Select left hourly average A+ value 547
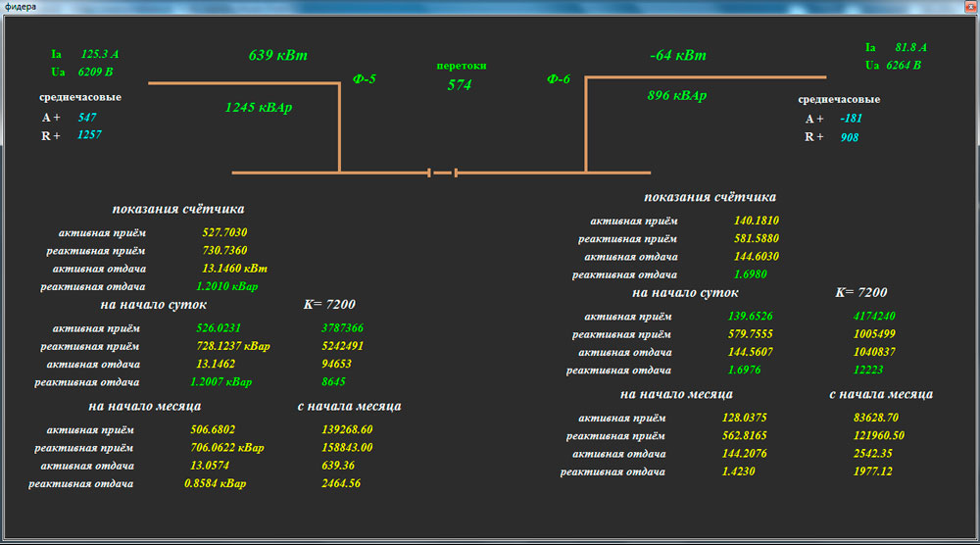980x545 pixels. 87,118
